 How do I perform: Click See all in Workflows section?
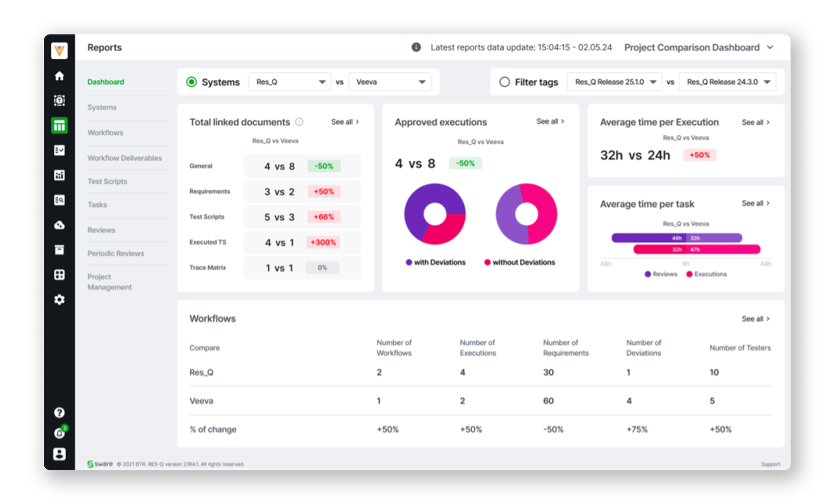coord(755,319)
